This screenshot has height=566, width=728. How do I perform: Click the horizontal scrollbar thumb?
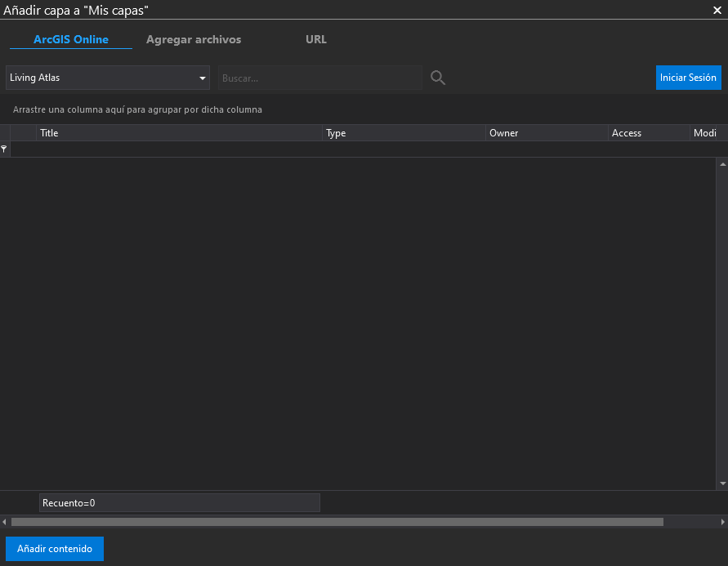(x=337, y=522)
